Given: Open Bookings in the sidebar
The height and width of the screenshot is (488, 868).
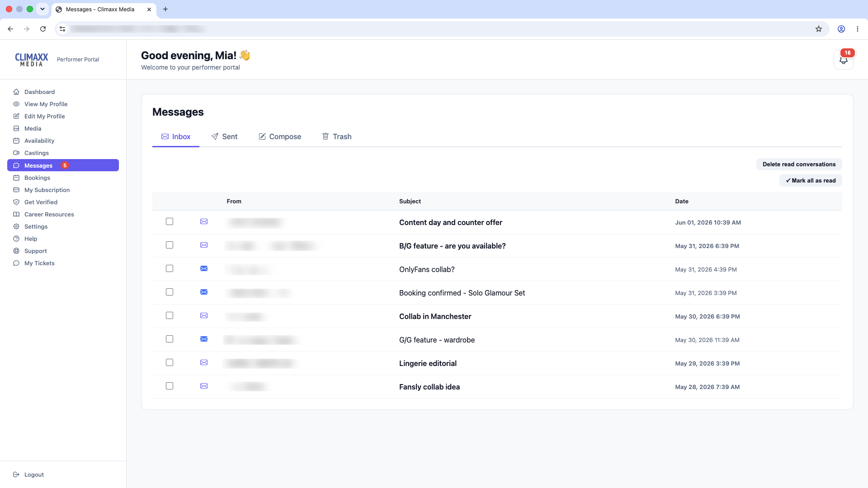Looking at the screenshot, I should [63, 178].
